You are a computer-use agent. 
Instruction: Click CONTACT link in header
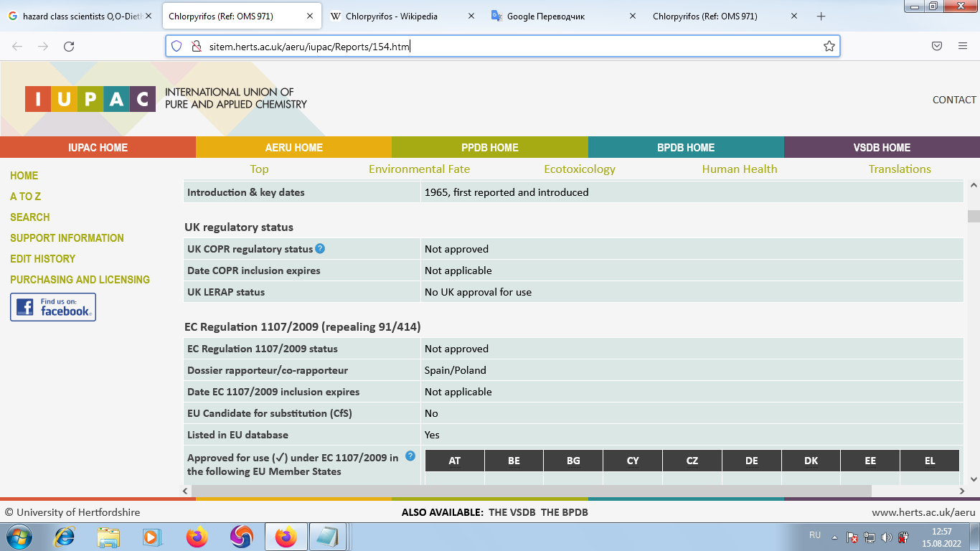pos(953,100)
